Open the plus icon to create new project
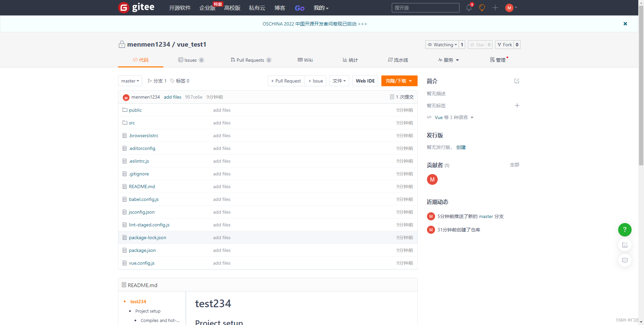This screenshot has width=644, height=325. pos(495,8)
